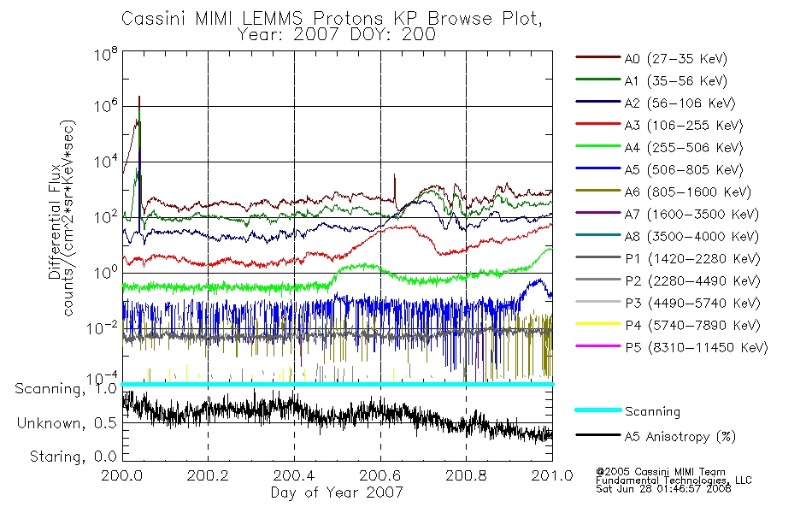Click the @2005 Cassini MIMI Team credit

[661, 472]
